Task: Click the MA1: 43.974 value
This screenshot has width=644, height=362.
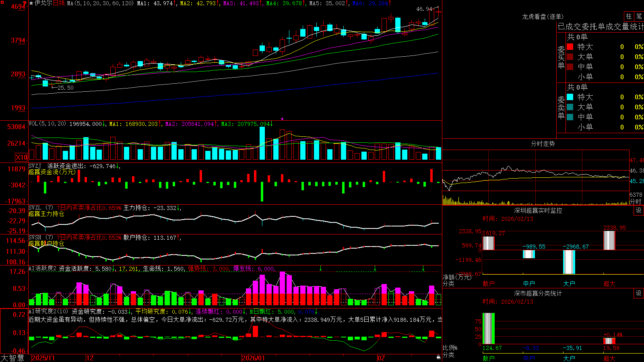Action: [155, 3]
